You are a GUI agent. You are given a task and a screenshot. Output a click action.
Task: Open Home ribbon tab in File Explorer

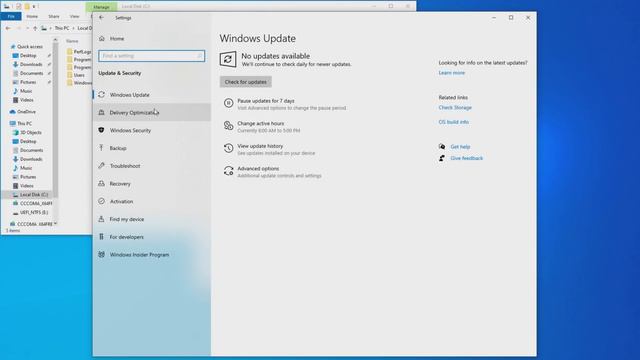(x=32, y=16)
